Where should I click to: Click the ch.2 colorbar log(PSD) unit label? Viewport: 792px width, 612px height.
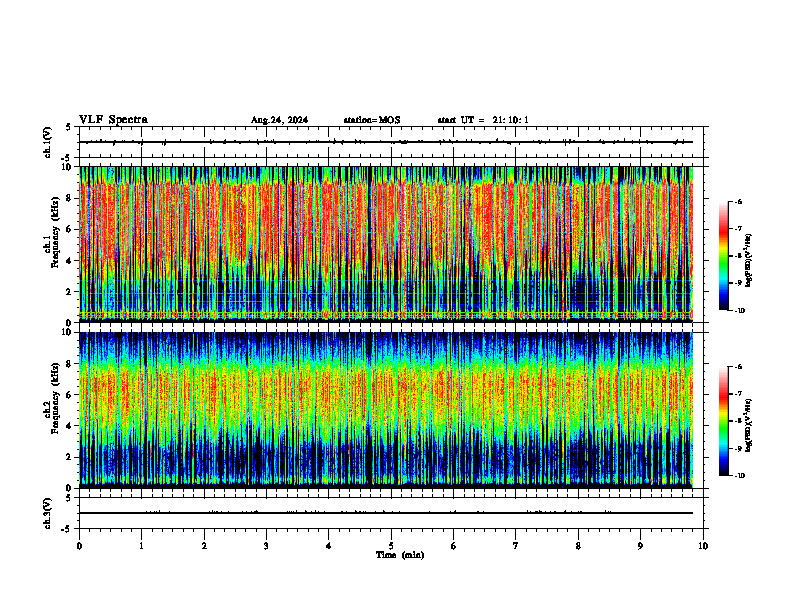click(x=749, y=425)
